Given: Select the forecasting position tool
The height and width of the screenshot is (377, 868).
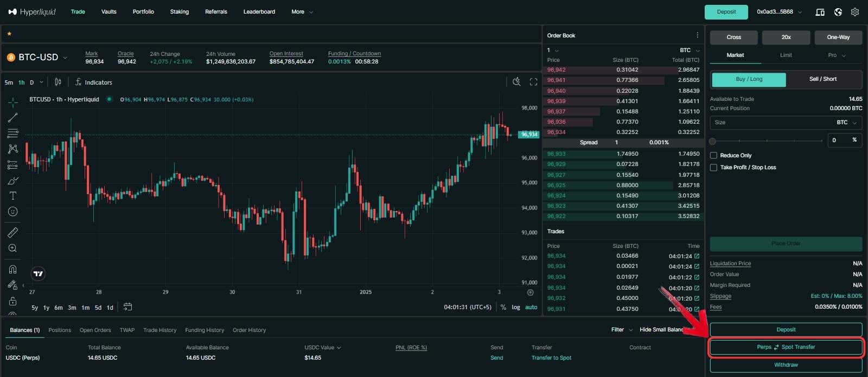Looking at the screenshot, I should (x=13, y=164).
